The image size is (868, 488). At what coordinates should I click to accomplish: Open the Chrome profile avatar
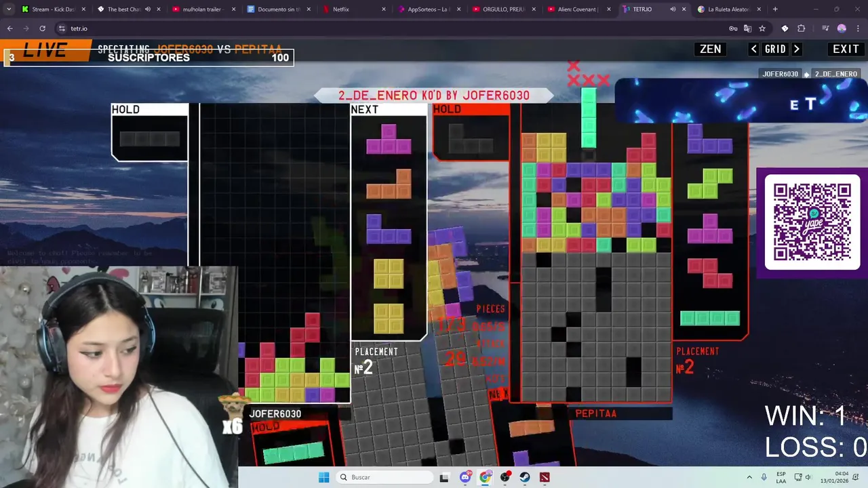pyautogui.click(x=842, y=28)
